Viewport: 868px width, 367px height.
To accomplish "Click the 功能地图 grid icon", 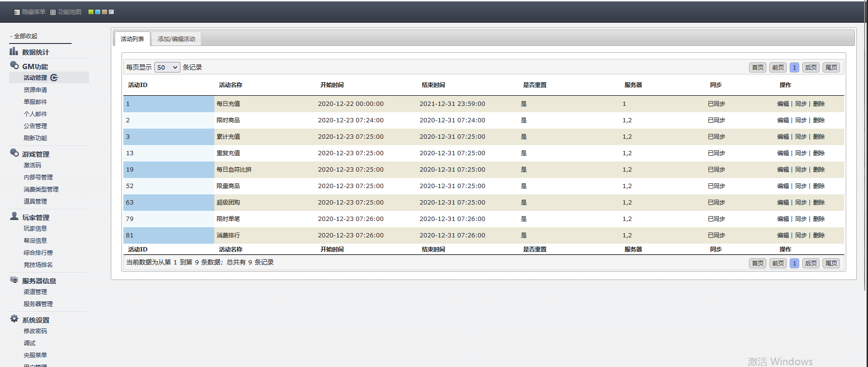I will point(53,12).
